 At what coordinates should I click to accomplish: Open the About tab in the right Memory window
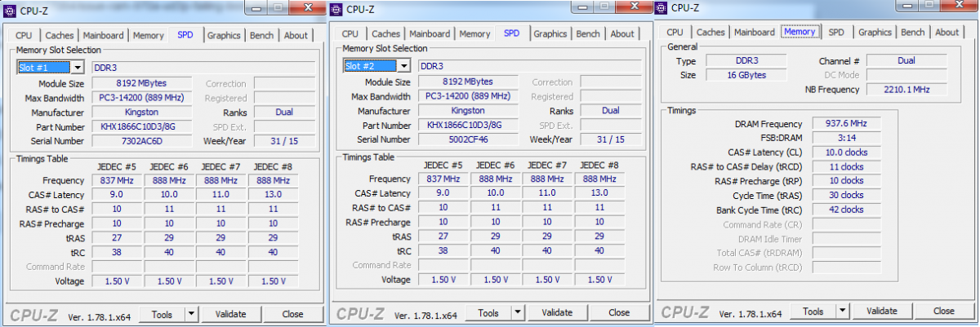(x=947, y=33)
